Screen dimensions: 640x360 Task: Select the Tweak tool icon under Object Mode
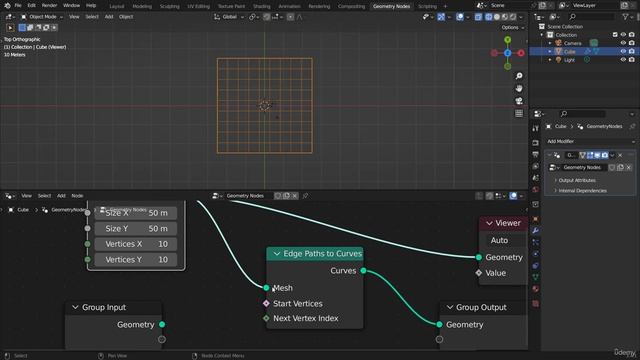tap(10, 28)
